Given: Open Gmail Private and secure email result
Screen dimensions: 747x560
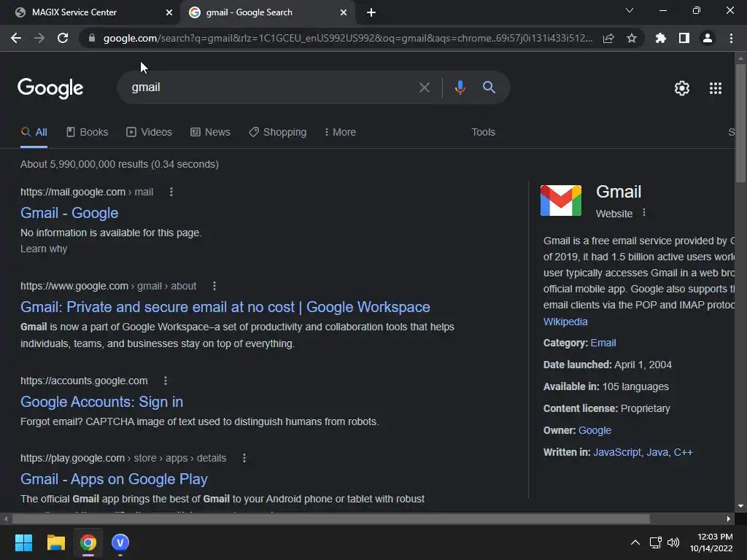Looking at the screenshot, I should click(x=225, y=307).
